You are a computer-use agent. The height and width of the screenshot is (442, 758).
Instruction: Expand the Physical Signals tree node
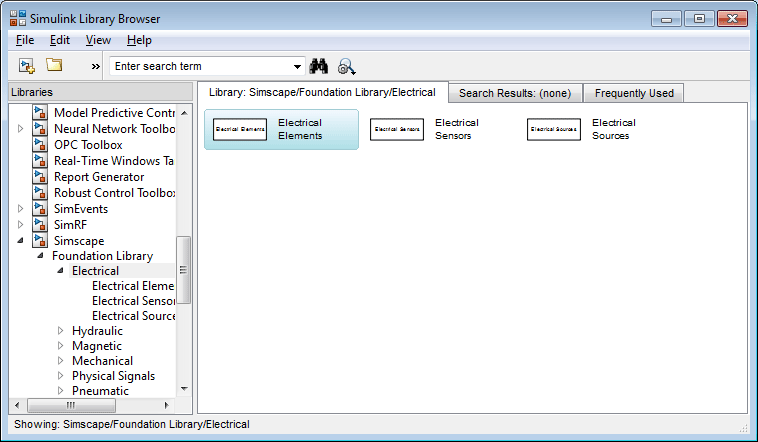click(x=60, y=376)
